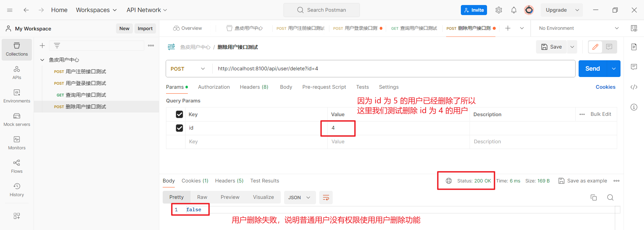Image resolution: width=644 pixels, height=230 pixels.
Task: Click the Send button
Action: 592,69
